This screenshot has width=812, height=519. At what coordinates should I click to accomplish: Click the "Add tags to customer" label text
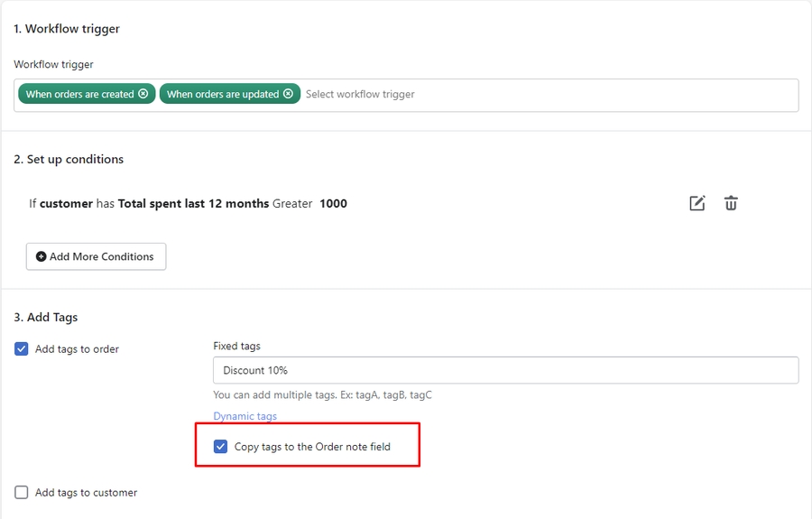(x=86, y=493)
